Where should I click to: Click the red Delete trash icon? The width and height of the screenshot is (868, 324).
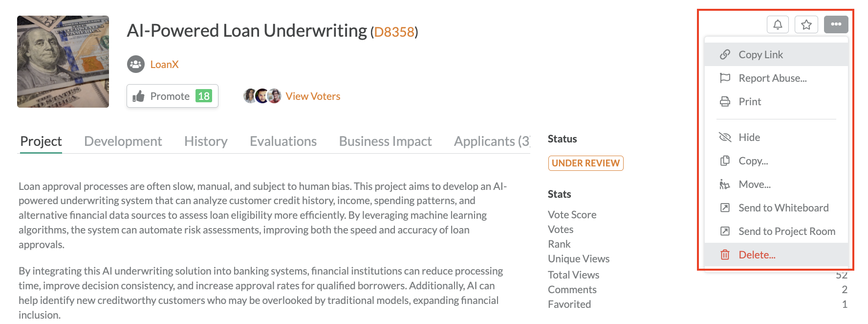click(725, 255)
